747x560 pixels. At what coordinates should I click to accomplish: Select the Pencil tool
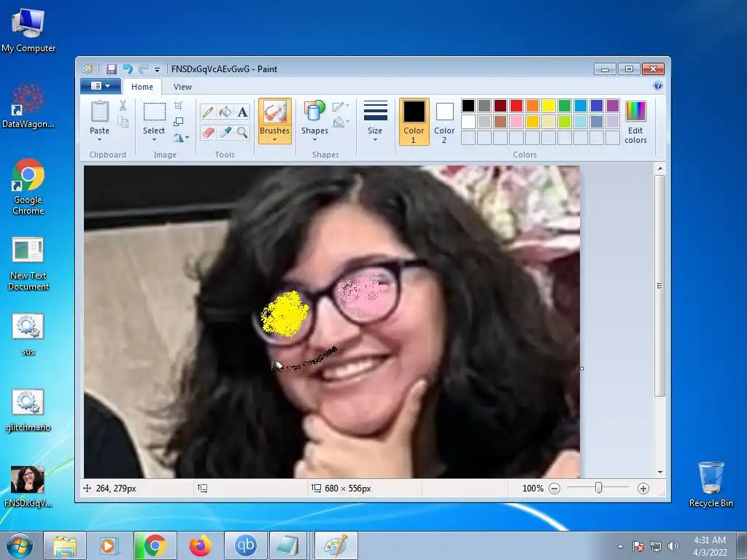(x=208, y=112)
